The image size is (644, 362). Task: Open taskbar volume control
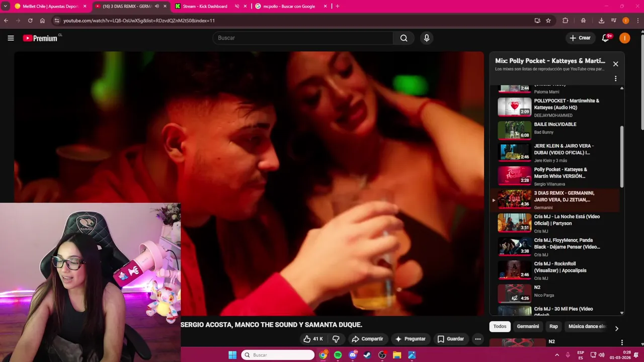pos(603,355)
